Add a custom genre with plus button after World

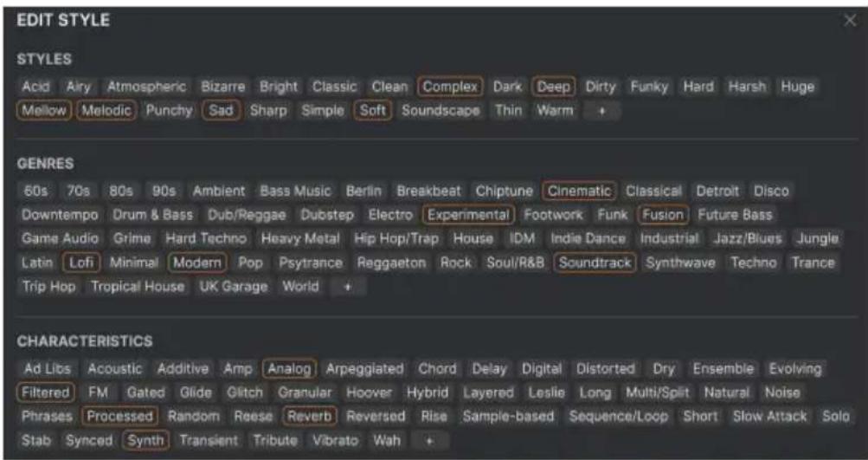[x=348, y=287]
